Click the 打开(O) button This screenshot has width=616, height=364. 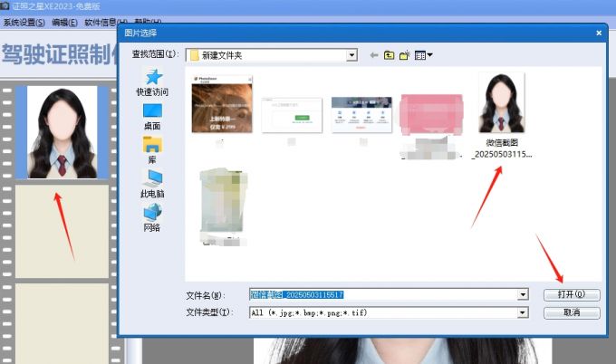(572, 294)
